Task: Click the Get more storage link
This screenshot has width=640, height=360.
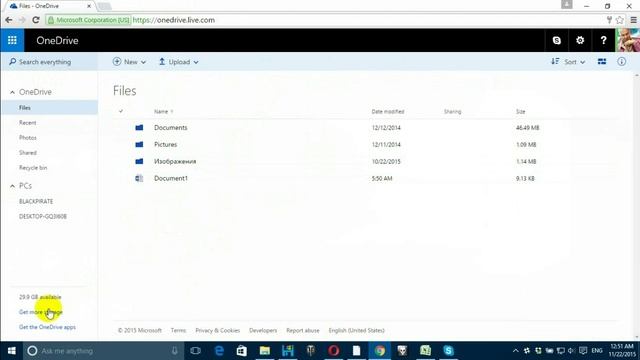Action: coord(41,312)
